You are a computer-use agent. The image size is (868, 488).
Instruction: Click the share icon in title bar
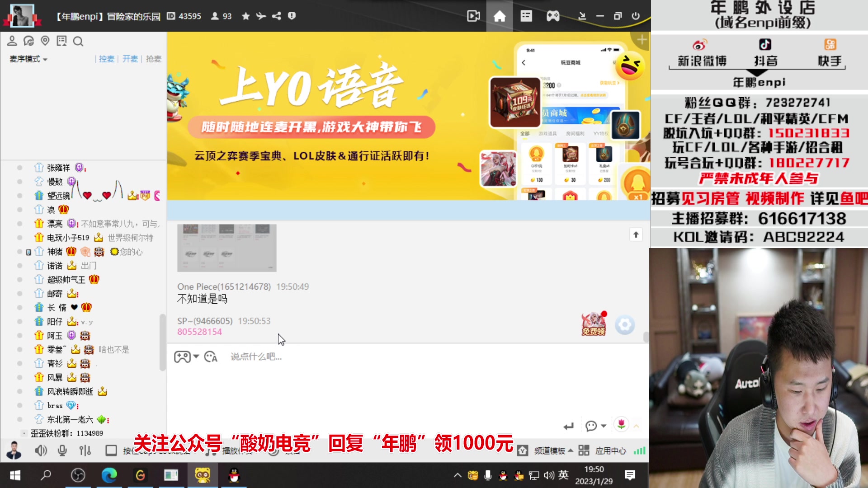[276, 16]
